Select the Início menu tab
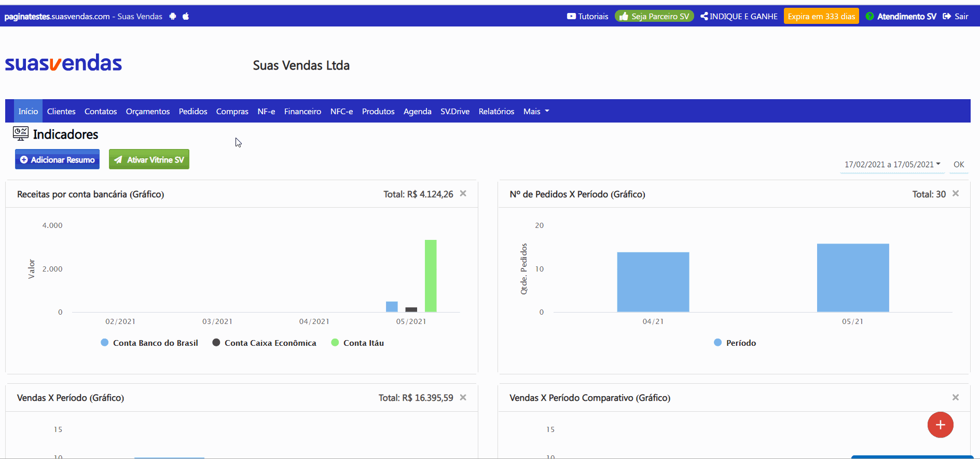980x459 pixels. tap(28, 111)
